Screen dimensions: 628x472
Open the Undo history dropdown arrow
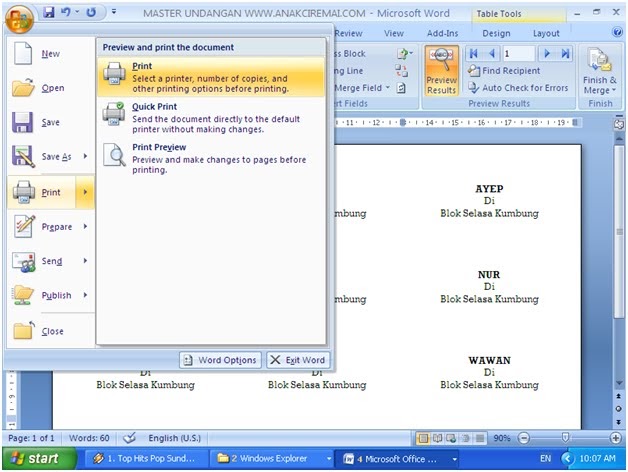click(77, 12)
